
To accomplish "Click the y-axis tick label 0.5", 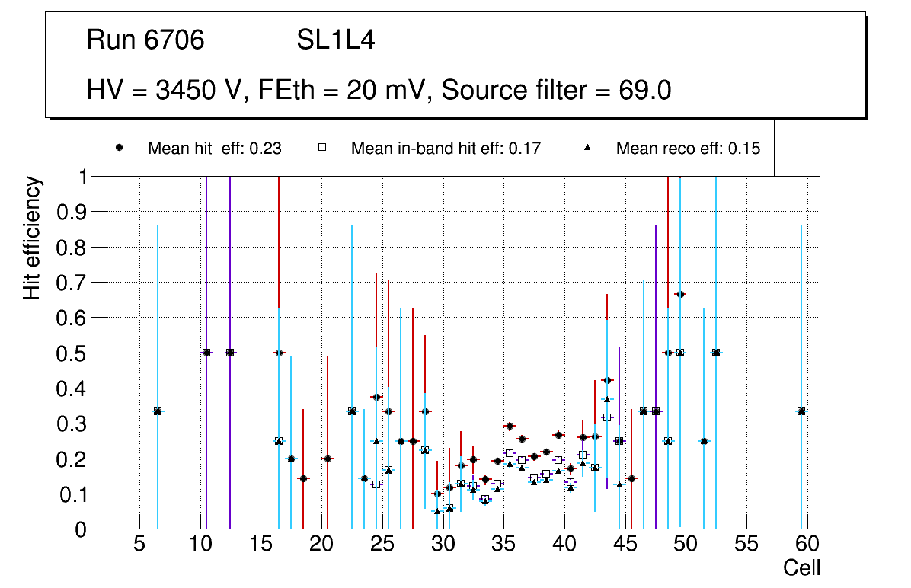I will tap(72, 353).
